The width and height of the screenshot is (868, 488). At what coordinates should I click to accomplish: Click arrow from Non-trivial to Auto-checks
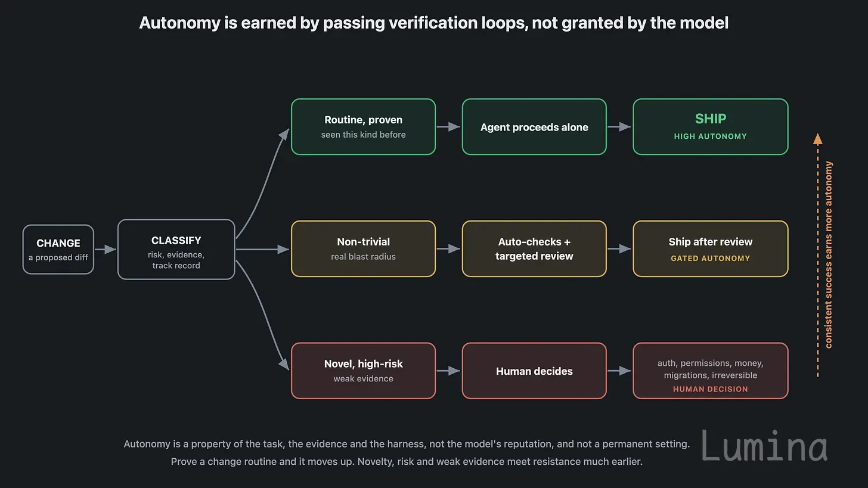pyautogui.click(x=449, y=249)
